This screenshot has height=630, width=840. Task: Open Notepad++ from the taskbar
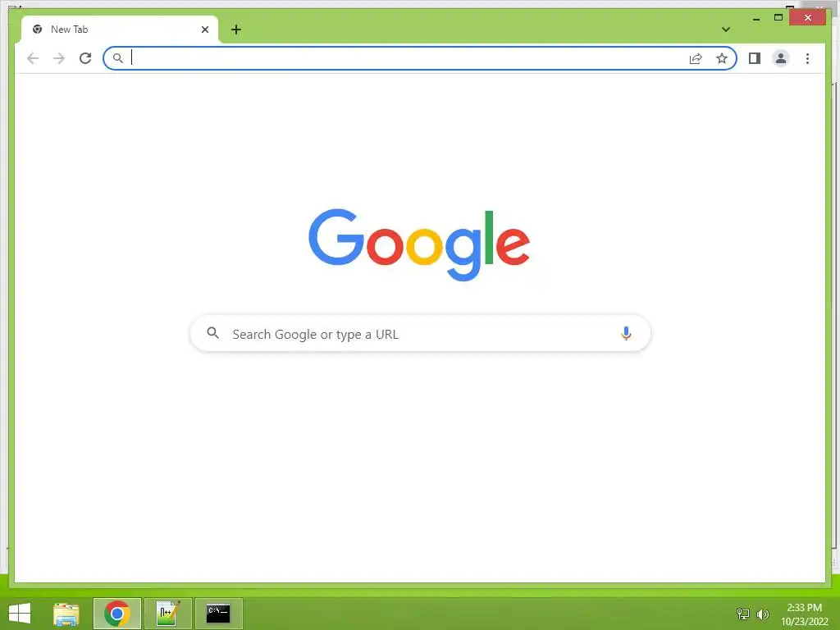point(167,614)
